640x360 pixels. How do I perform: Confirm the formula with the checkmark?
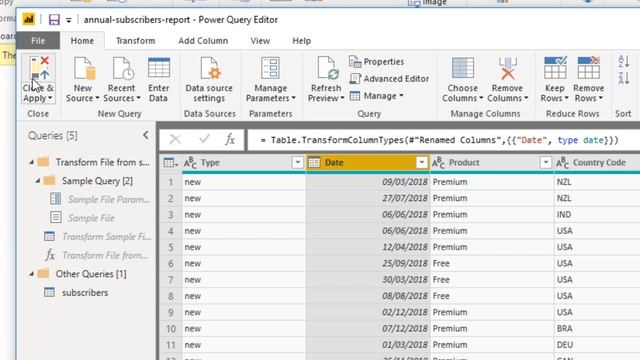[x=204, y=140]
